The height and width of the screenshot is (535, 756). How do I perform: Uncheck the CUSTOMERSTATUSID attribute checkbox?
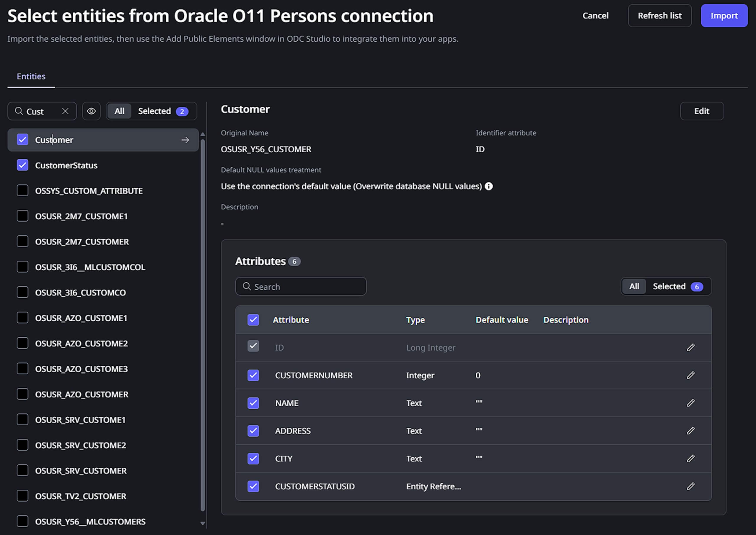tap(253, 486)
